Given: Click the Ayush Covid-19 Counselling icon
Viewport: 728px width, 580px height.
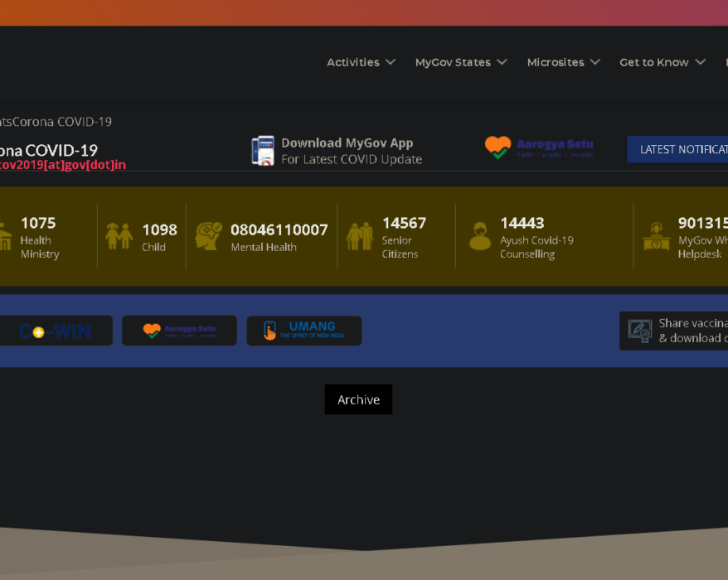Looking at the screenshot, I should [479, 236].
